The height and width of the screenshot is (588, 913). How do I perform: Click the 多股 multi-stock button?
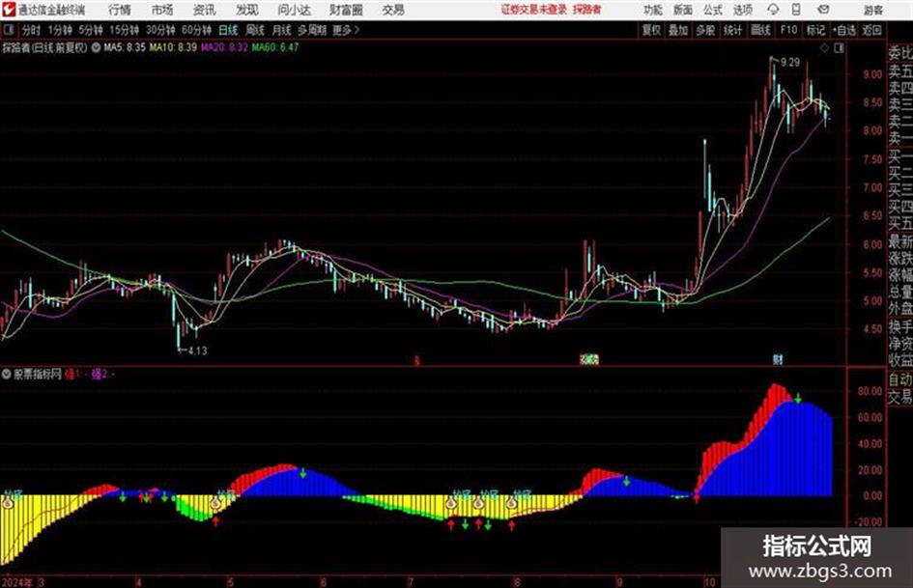coord(705,30)
